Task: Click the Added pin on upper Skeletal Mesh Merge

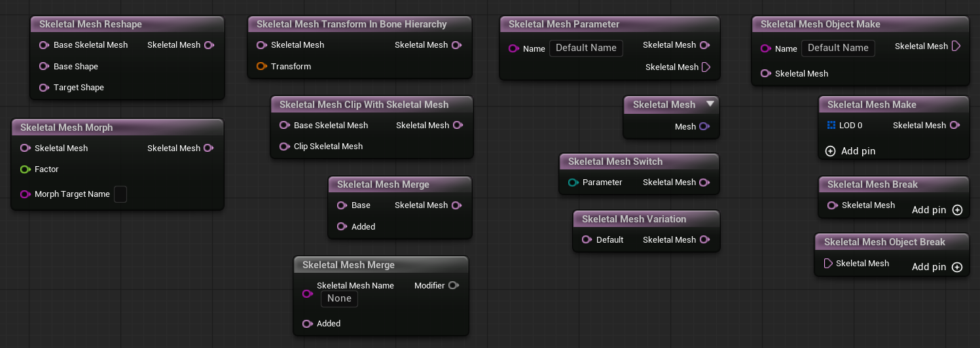Action: [342, 226]
